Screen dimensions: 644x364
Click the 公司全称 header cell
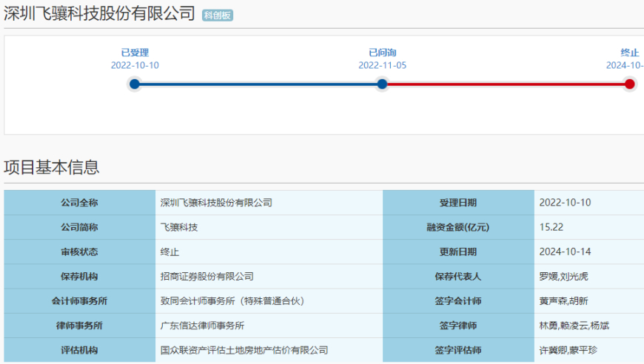tap(80, 202)
